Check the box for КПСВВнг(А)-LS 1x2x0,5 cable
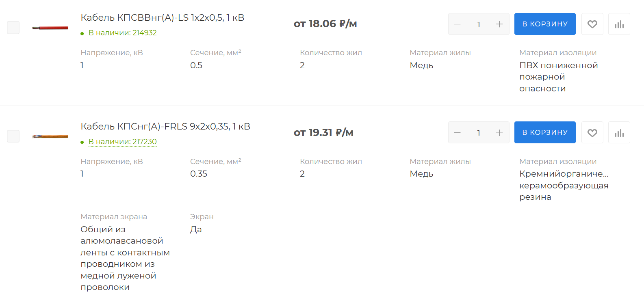The image size is (644, 296). pos(13,28)
